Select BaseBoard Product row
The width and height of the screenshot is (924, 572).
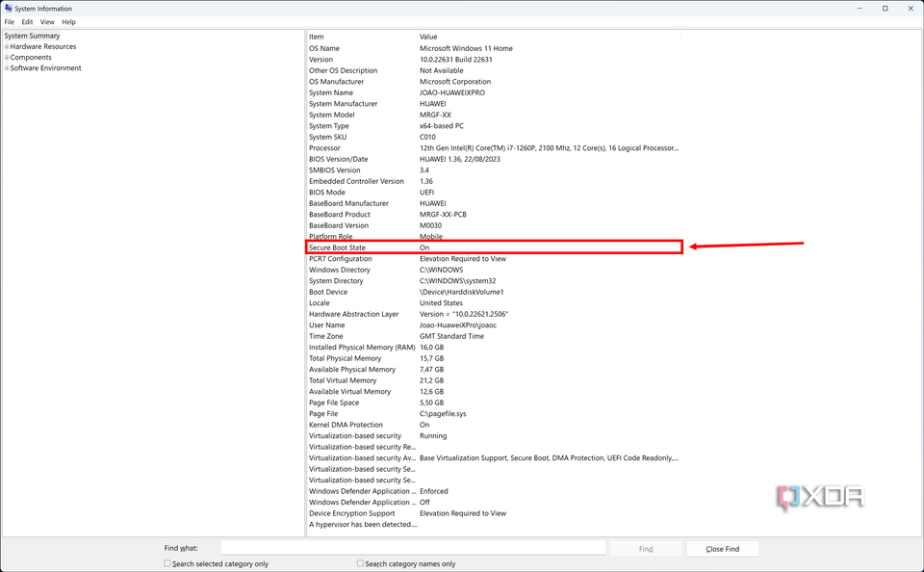[x=494, y=215]
